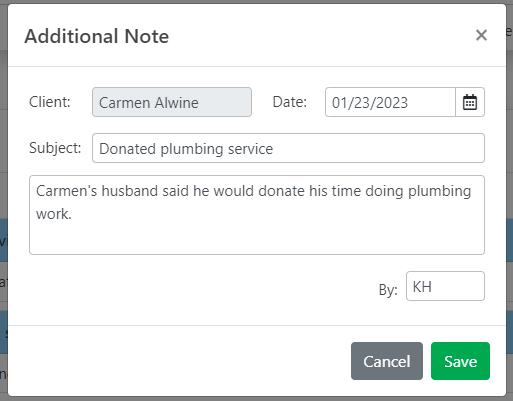Open the calendar date picker icon
The height and width of the screenshot is (401, 513).
470,102
